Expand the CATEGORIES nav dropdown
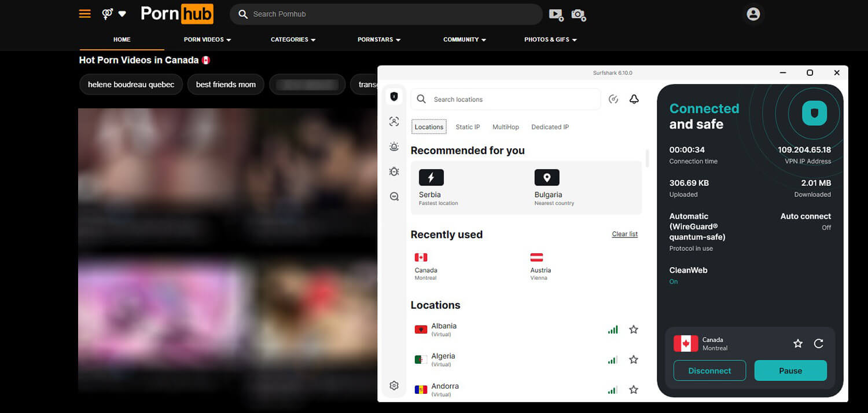The width and height of the screenshot is (868, 413). 293,39
